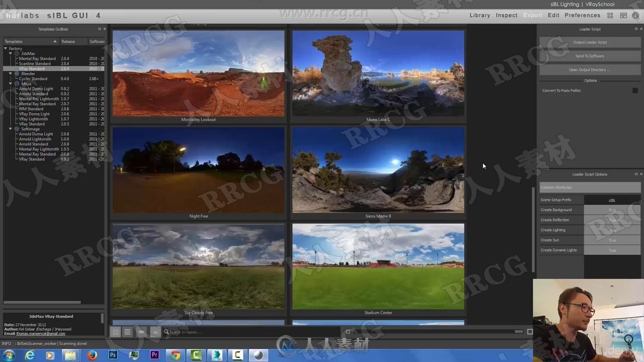Collapse the Softimage tree node
Screen dimensions: 644x362
click(11, 129)
